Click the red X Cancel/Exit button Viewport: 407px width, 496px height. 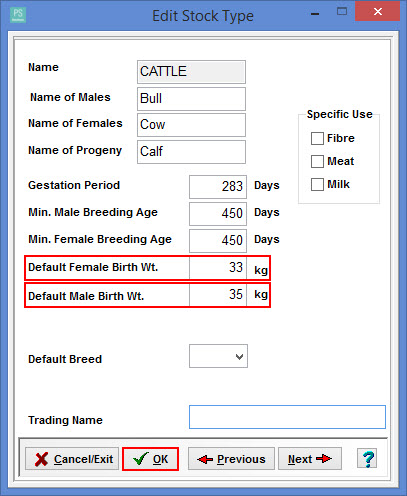(72, 459)
